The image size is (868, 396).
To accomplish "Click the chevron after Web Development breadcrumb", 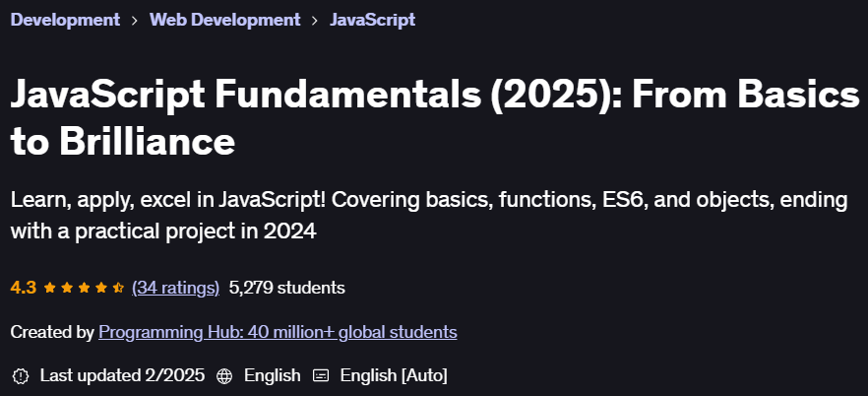I will click(x=315, y=21).
